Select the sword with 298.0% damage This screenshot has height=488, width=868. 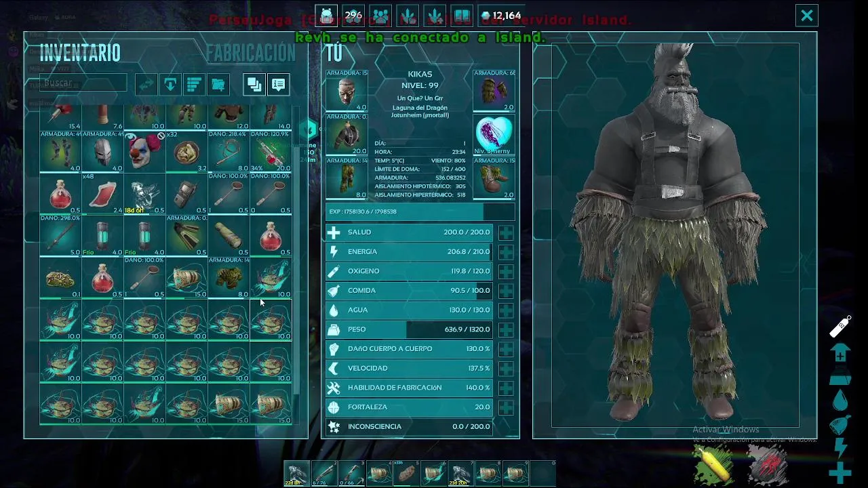pyautogui.click(x=60, y=236)
